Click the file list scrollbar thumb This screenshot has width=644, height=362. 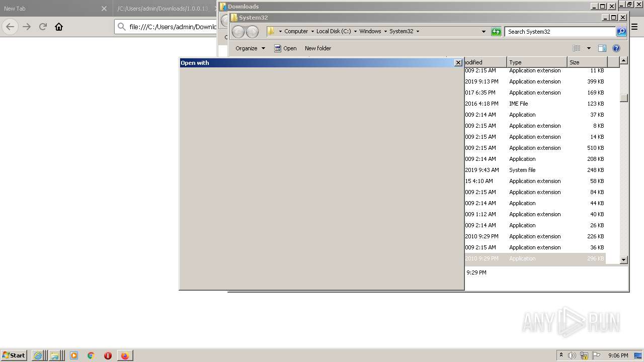point(624,98)
